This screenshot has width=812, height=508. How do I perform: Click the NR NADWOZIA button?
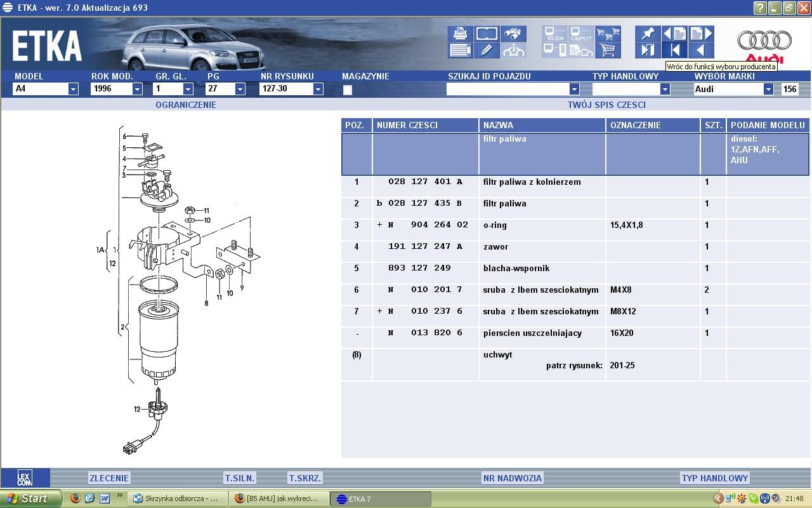(513, 478)
